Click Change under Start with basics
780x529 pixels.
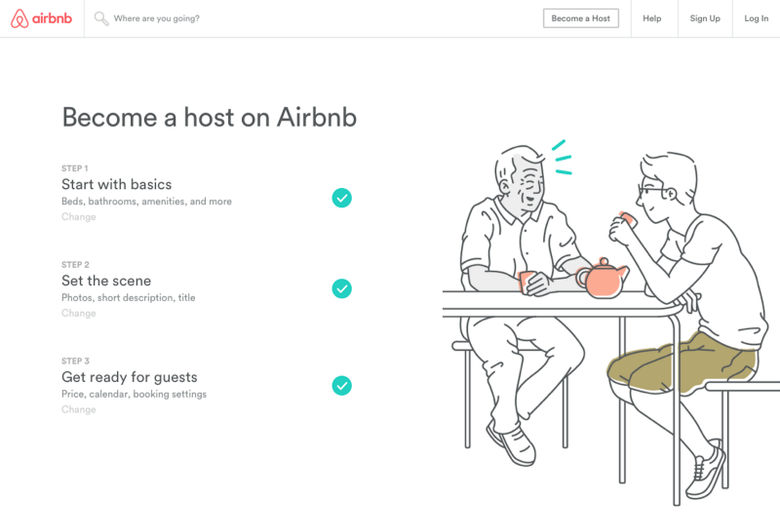(x=79, y=216)
